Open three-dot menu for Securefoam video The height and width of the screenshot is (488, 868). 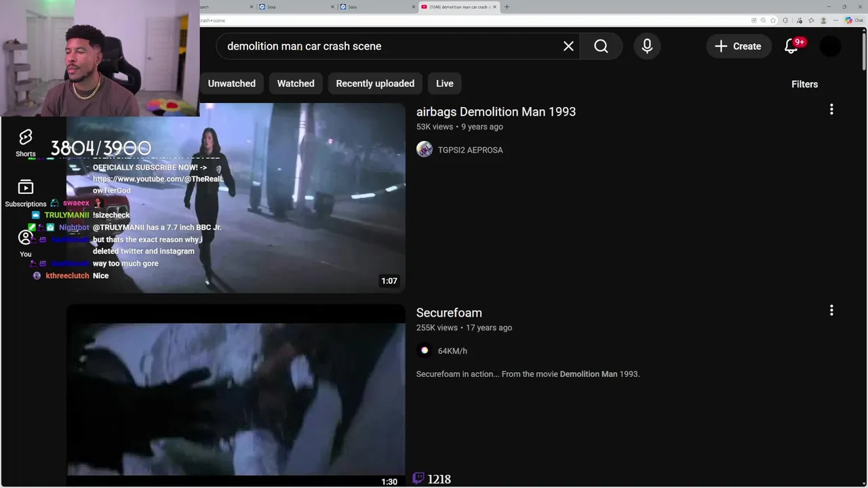[831, 310]
